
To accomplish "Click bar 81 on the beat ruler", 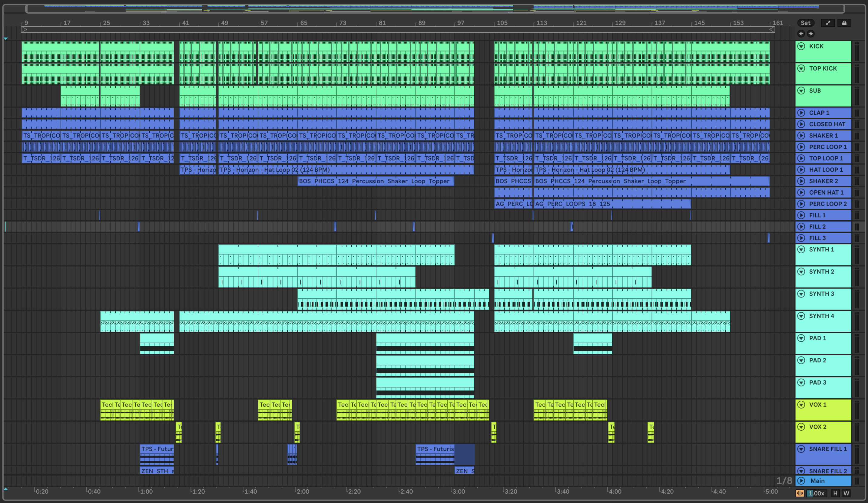I will click(x=382, y=23).
